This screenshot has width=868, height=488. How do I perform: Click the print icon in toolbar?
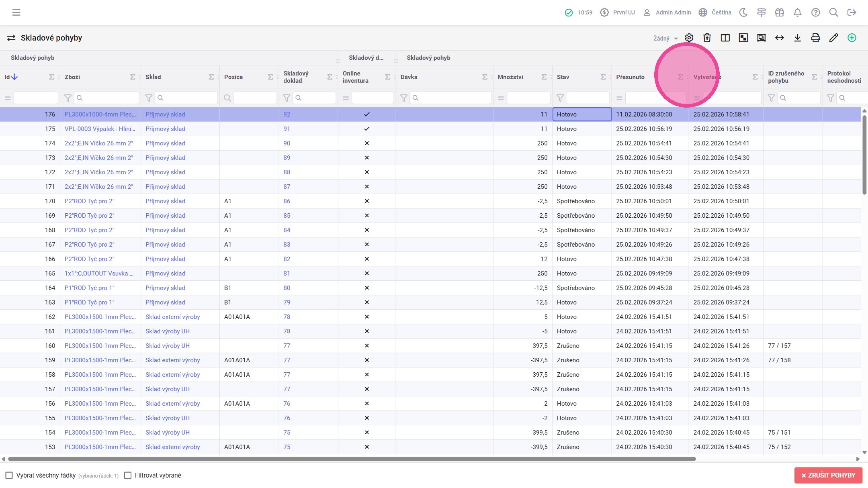815,38
